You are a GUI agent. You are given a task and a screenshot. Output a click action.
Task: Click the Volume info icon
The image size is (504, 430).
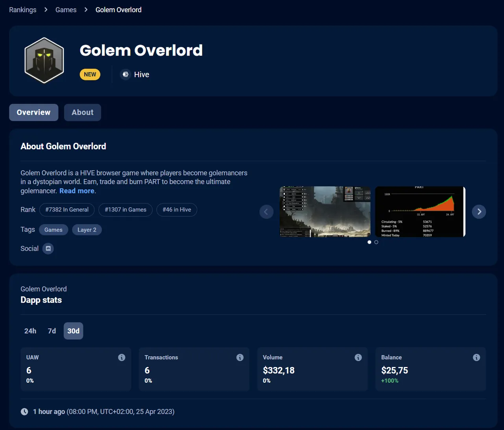click(x=358, y=357)
